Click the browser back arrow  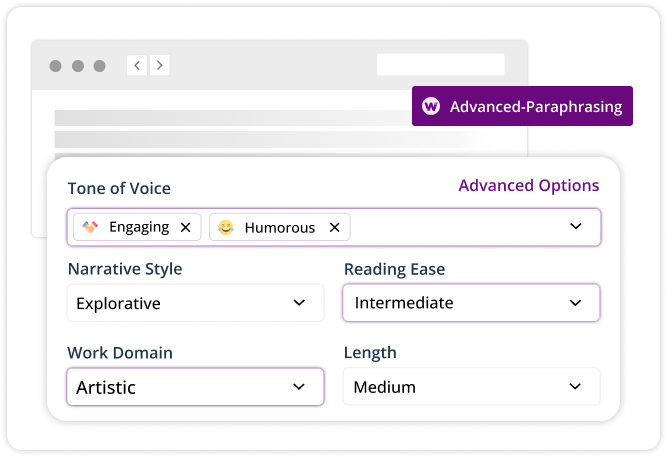pos(137,66)
